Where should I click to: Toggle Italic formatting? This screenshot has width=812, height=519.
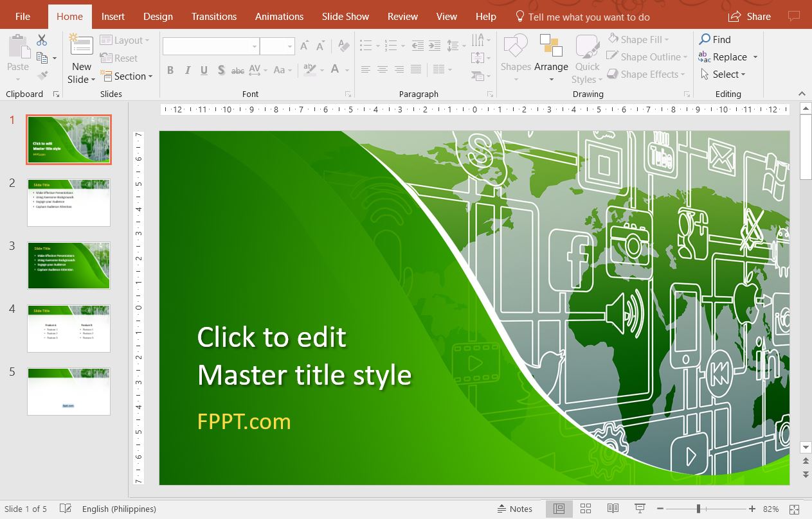188,70
